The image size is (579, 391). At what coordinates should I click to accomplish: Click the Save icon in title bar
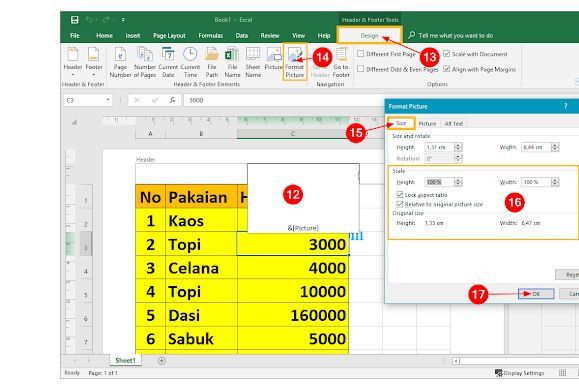pos(75,20)
